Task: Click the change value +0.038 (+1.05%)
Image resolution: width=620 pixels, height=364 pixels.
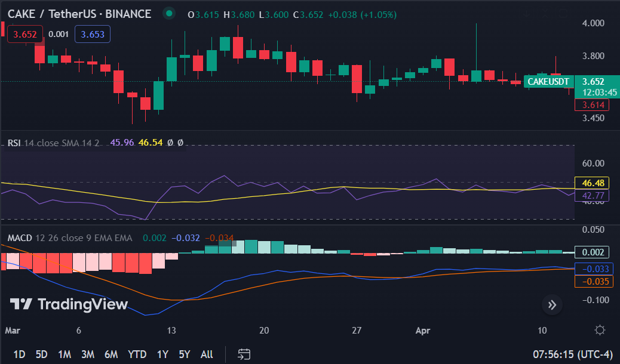Action: click(362, 15)
